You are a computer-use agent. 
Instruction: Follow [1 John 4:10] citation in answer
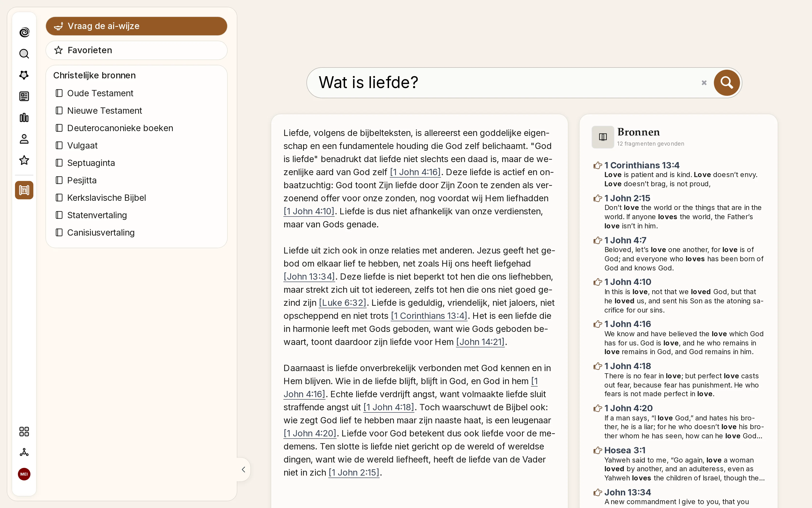(x=309, y=211)
